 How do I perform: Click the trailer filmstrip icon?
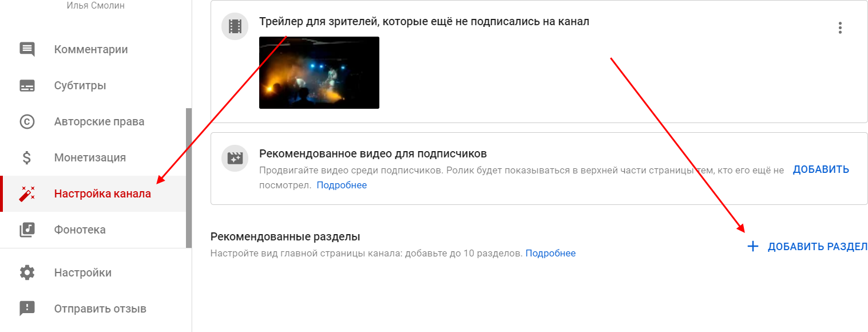235,26
